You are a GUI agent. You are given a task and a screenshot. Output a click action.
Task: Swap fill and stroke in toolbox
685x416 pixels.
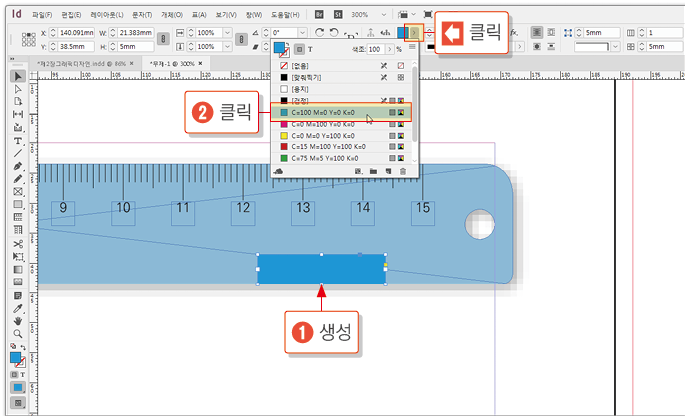pos(23,347)
